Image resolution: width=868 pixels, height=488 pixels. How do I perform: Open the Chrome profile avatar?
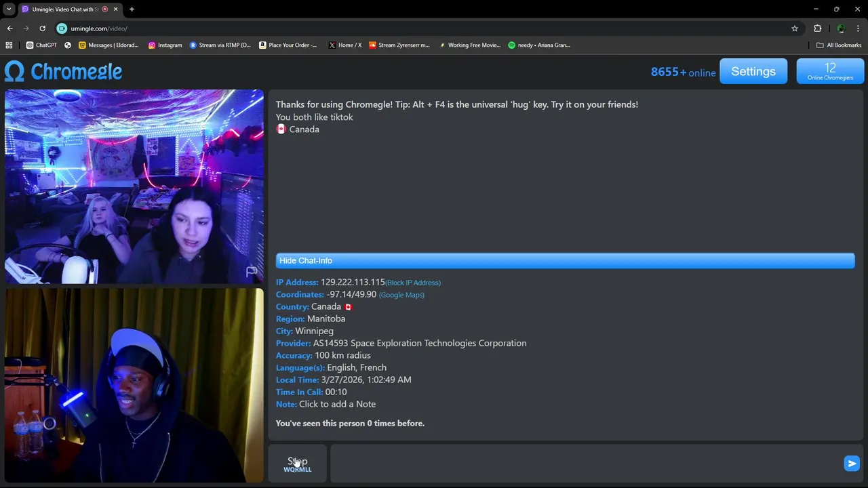coord(841,28)
